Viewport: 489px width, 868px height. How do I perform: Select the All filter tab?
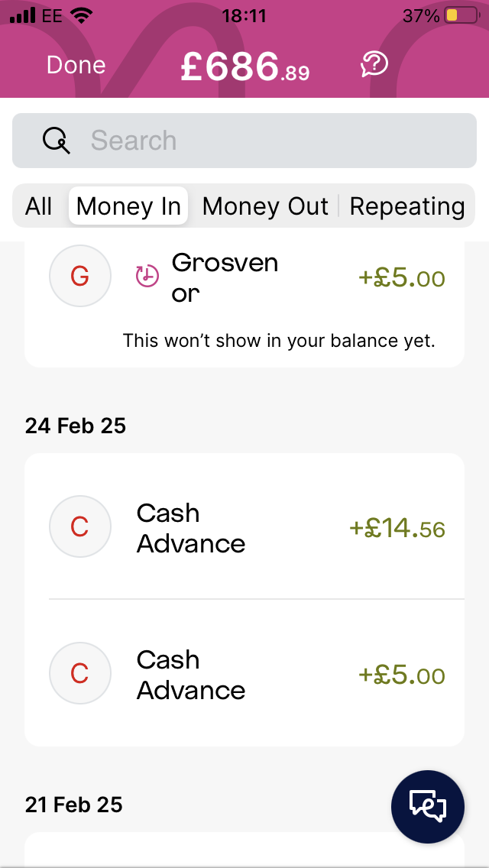(x=39, y=206)
